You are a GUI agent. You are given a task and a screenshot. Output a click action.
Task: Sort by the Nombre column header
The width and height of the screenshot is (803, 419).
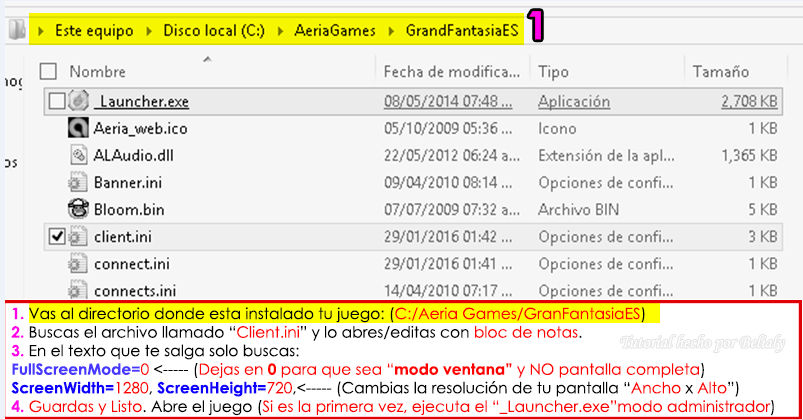(x=97, y=72)
